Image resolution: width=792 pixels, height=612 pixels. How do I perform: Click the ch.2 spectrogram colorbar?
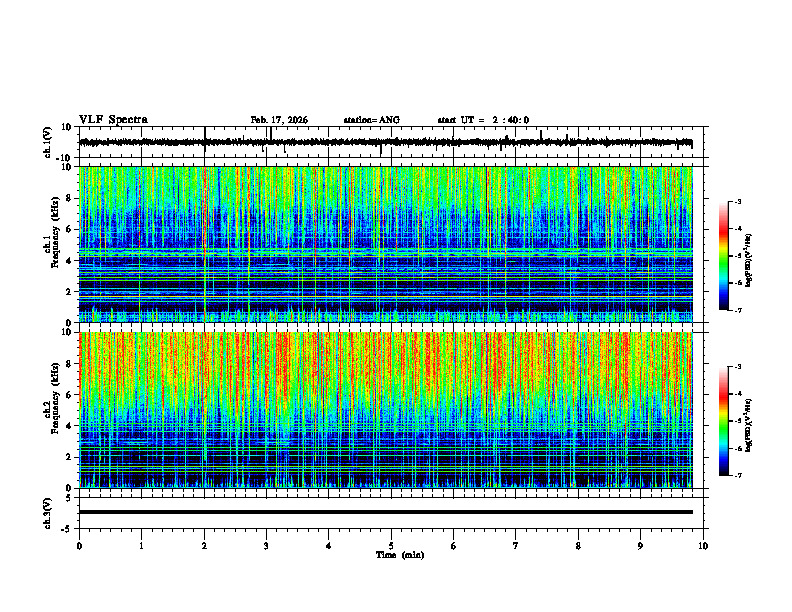[723, 421]
